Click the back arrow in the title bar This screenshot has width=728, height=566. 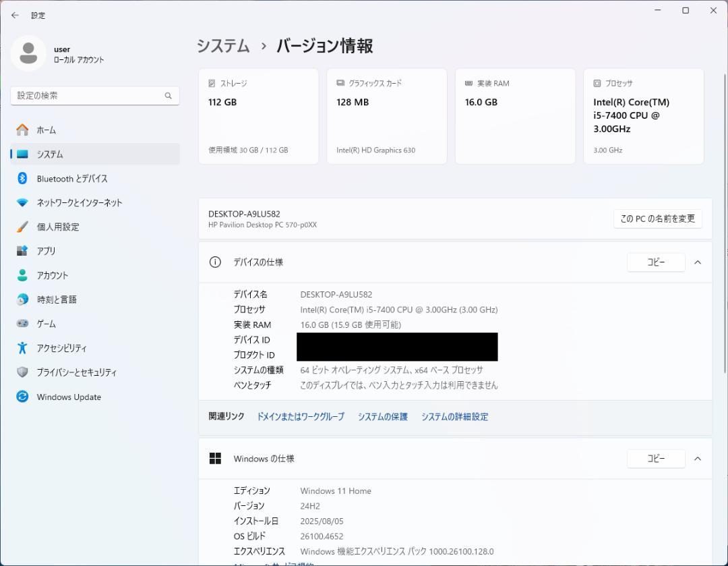point(15,16)
